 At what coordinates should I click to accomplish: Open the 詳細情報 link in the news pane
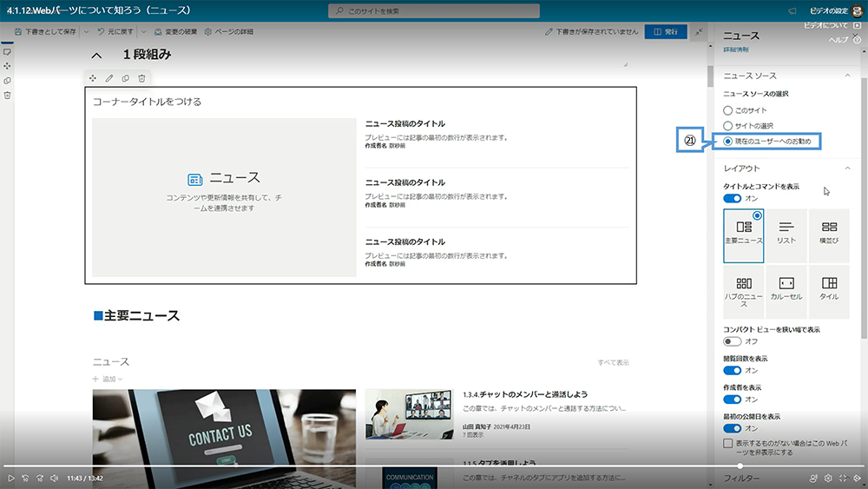click(x=736, y=50)
